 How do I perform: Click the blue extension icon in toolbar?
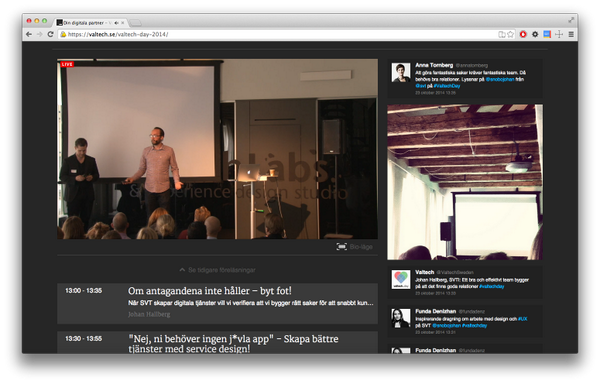[547, 34]
